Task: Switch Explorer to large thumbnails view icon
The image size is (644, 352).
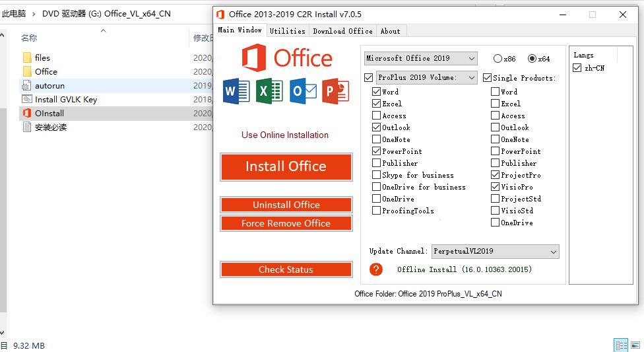Action: click(x=635, y=345)
